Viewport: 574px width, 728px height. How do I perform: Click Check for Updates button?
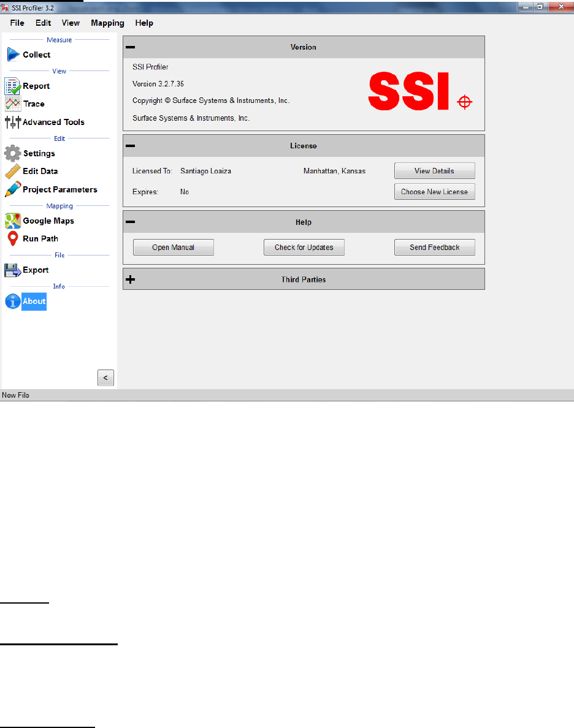point(304,248)
